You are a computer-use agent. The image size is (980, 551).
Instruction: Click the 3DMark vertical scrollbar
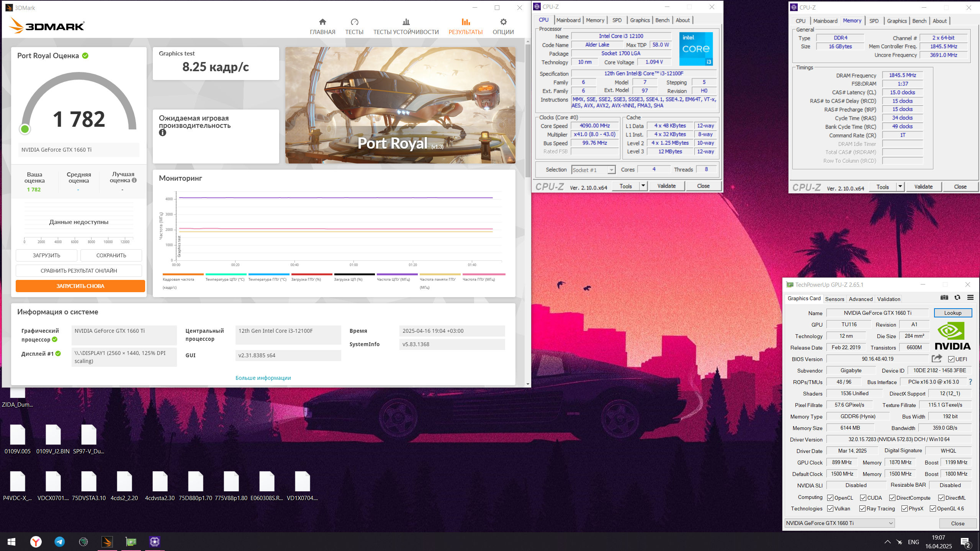528,111
